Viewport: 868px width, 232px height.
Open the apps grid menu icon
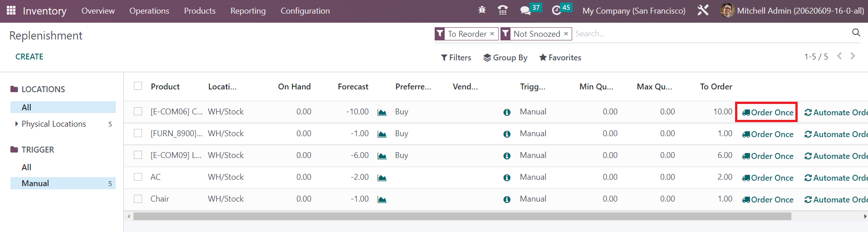pos(11,10)
